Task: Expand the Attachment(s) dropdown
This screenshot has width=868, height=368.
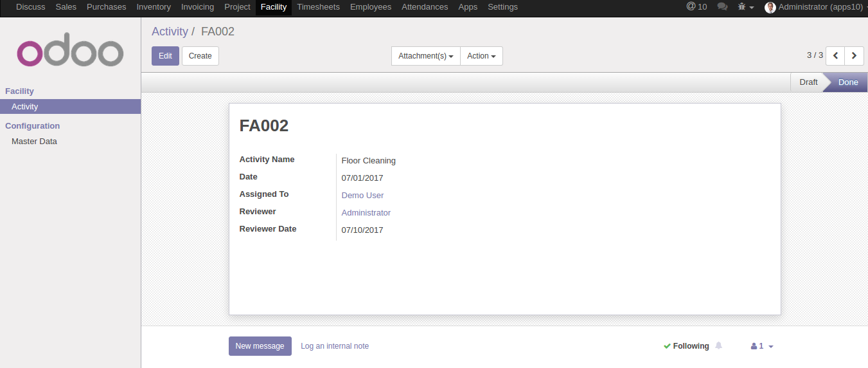Action: coord(425,56)
